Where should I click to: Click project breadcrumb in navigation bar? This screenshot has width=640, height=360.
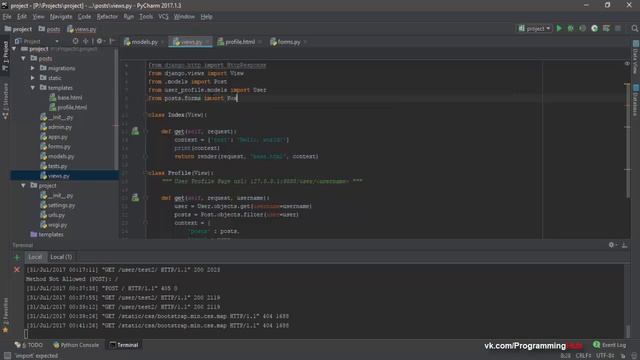[x=18, y=29]
